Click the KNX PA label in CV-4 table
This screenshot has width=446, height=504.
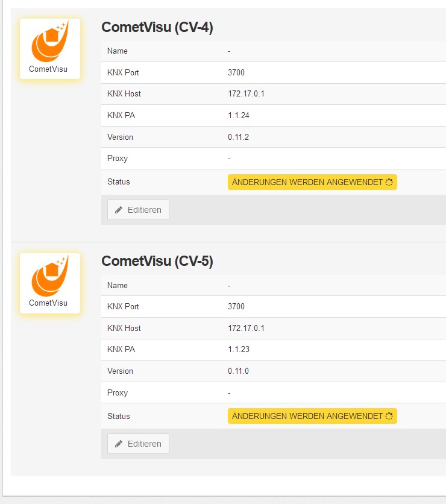pyautogui.click(x=121, y=115)
